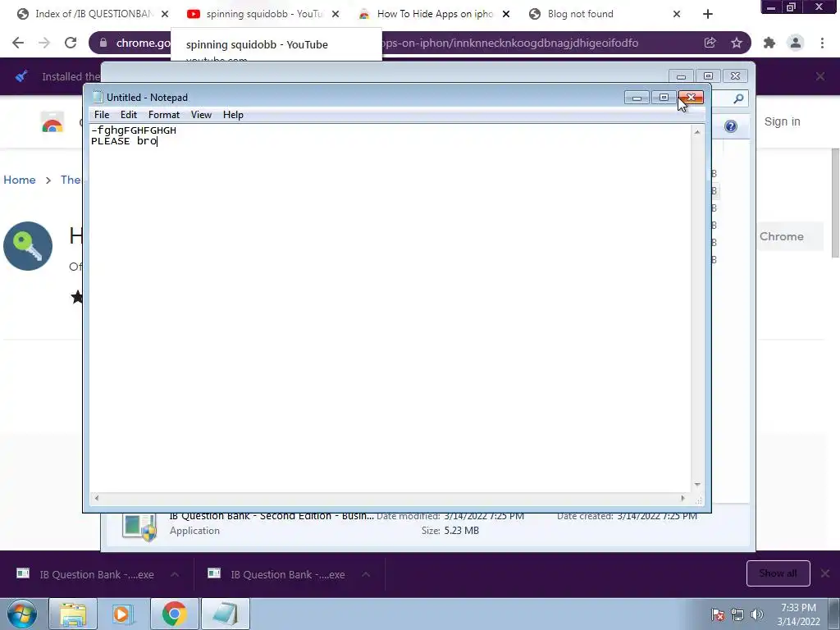
Task: Click the taskbar clock 7:33 PM
Action: pyautogui.click(x=798, y=614)
